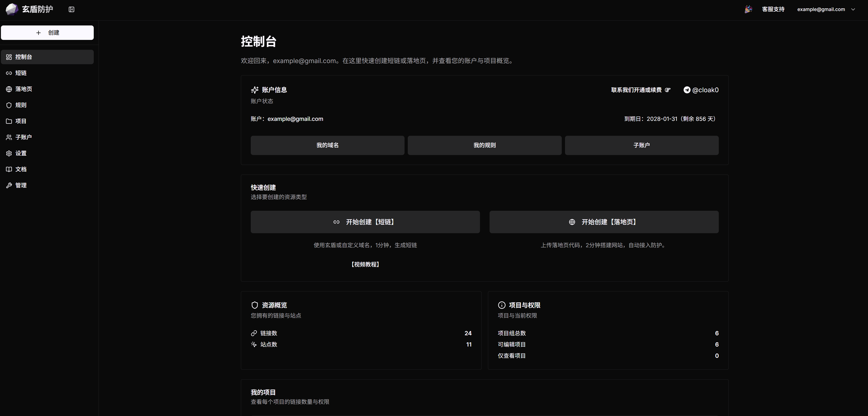The height and width of the screenshot is (416, 868).
Task: Click the party popper icon in header
Action: tap(748, 9)
